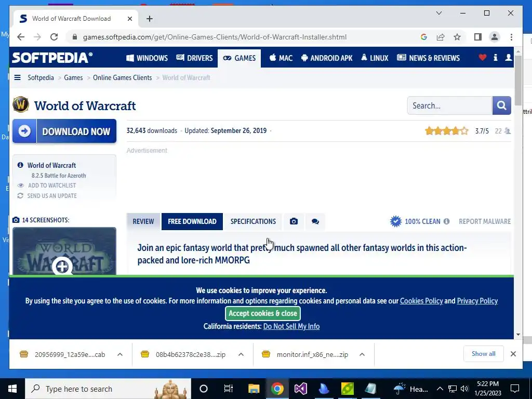Click the share page icon in address bar
This screenshot has width=532, height=399.
click(x=441, y=37)
